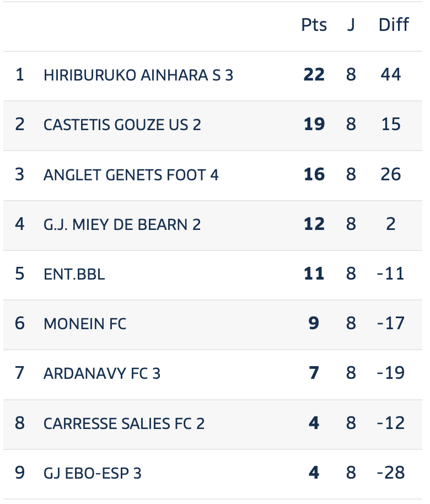The image size is (430, 504).
Task: Click the J column header
Action: (351, 25)
